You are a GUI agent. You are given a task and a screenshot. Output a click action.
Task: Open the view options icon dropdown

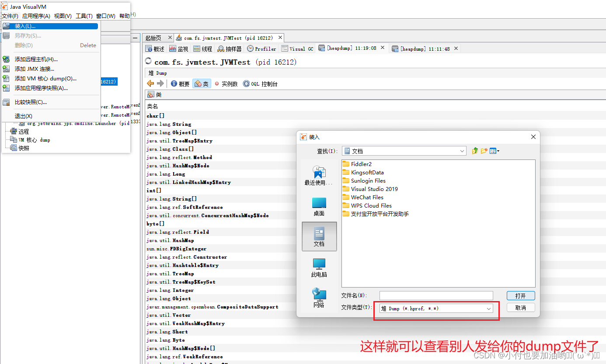[x=495, y=151]
